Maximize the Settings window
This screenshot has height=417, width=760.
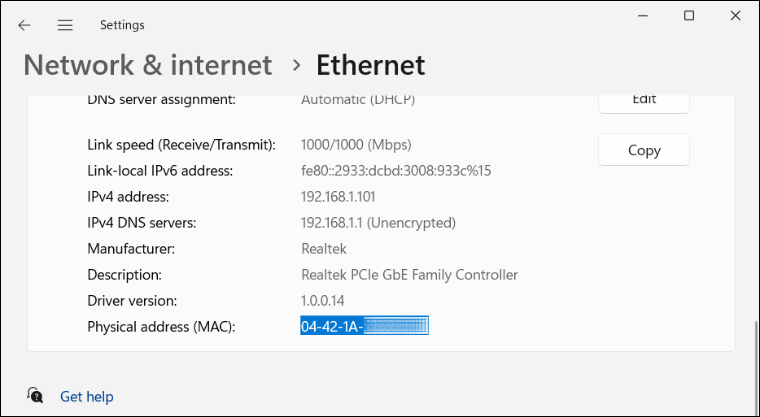(689, 16)
